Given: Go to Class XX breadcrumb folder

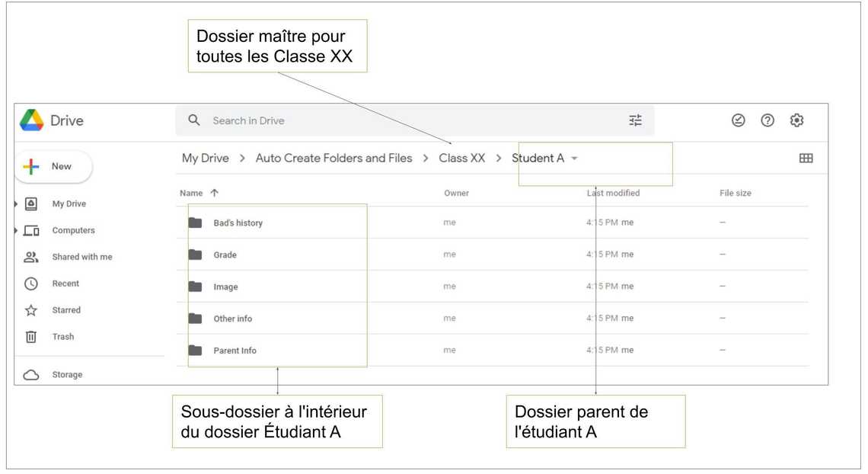Looking at the screenshot, I should [461, 159].
